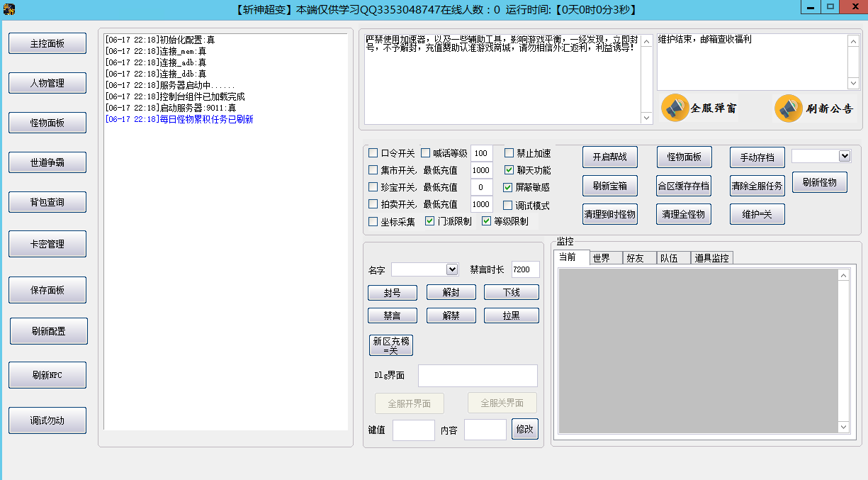Click the 全服弹窗 megaphone icon
This screenshot has width=868, height=480.
click(x=675, y=108)
